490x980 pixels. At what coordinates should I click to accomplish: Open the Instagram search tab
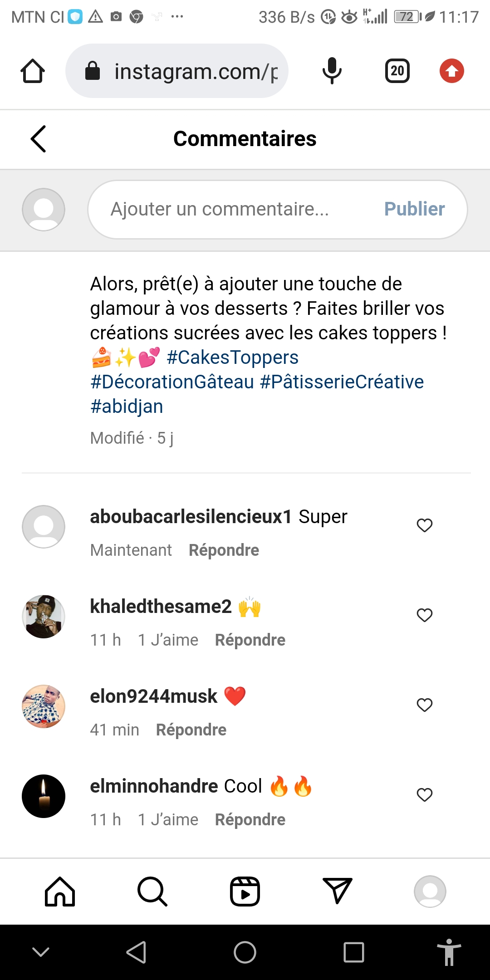(x=152, y=892)
